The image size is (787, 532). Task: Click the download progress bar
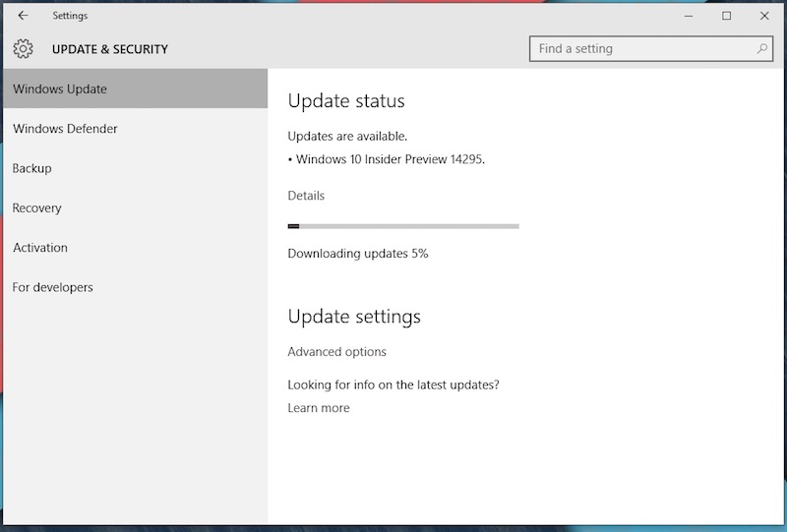403,226
